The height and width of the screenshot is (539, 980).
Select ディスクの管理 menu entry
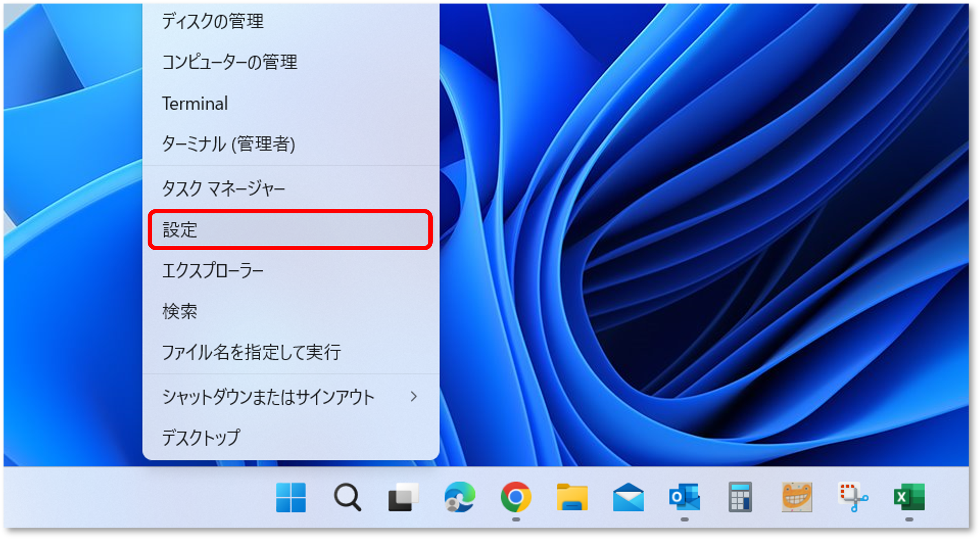pos(291,21)
